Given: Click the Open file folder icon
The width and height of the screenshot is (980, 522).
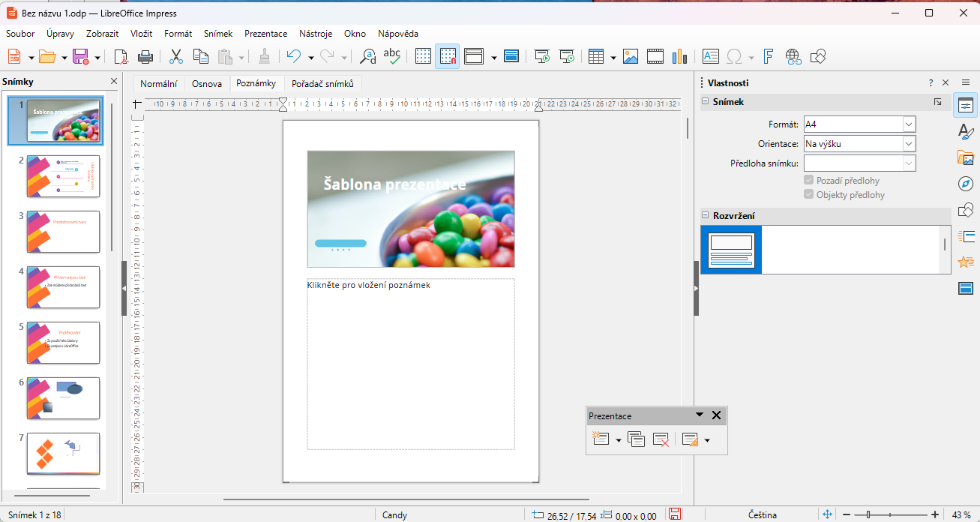Looking at the screenshot, I should click(47, 56).
